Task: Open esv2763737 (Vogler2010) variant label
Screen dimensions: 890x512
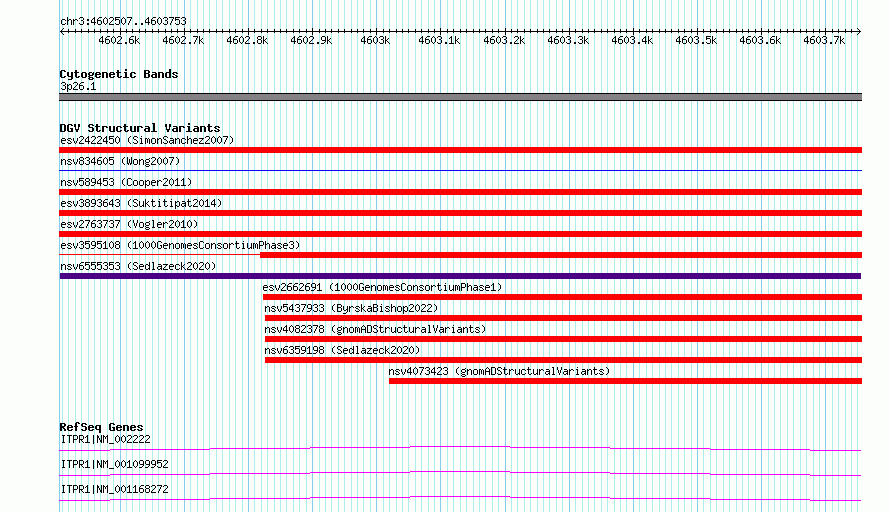Action: pyautogui.click(x=129, y=224)
